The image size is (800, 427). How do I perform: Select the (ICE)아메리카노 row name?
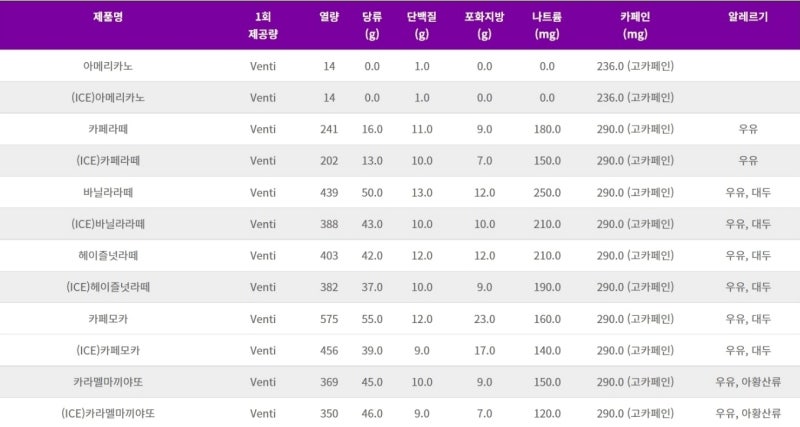(x=108, y=97)
